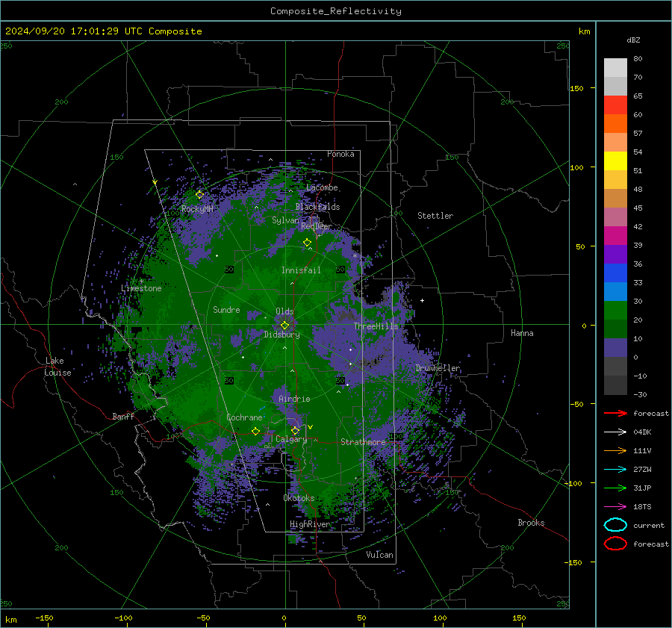This screenshot has height=628, width=672.
Task: Click the yellow diamond marker below Cochrane
Action: (255, 431)
